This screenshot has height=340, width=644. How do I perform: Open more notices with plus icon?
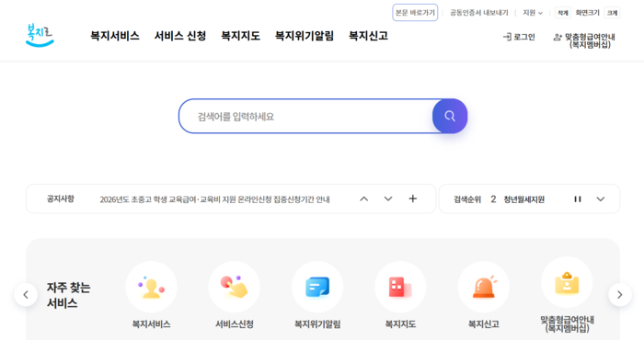[x=413, y=198]
